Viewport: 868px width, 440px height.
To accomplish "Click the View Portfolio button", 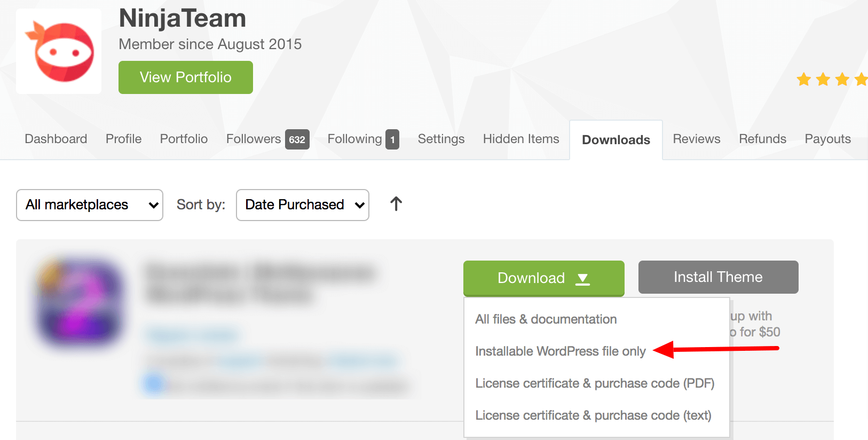I will 186,77.
